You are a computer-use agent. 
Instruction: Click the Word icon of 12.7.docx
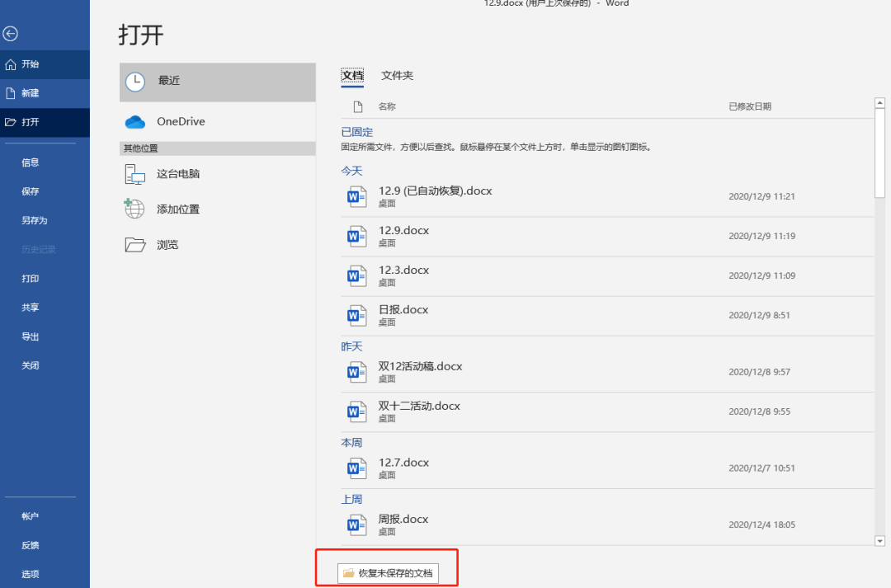357,468
